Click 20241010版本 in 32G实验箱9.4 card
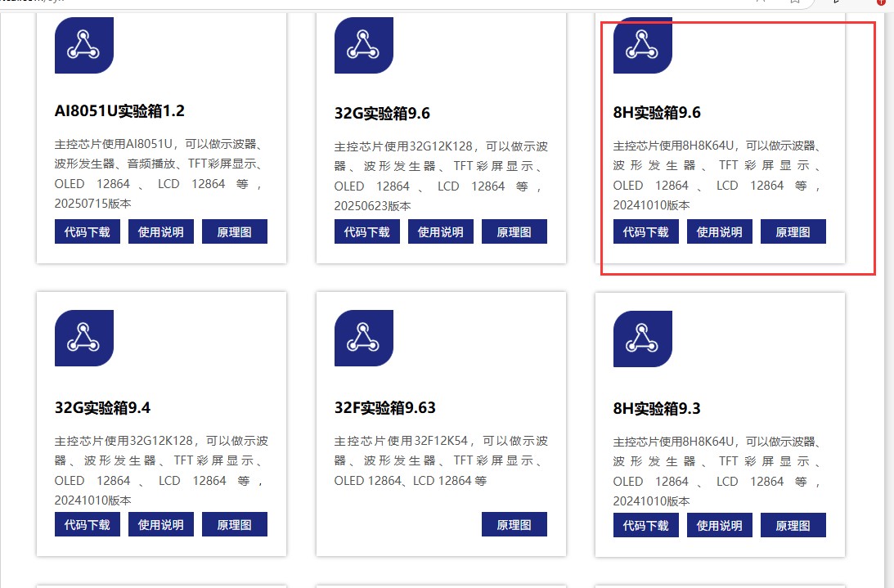 93,500
